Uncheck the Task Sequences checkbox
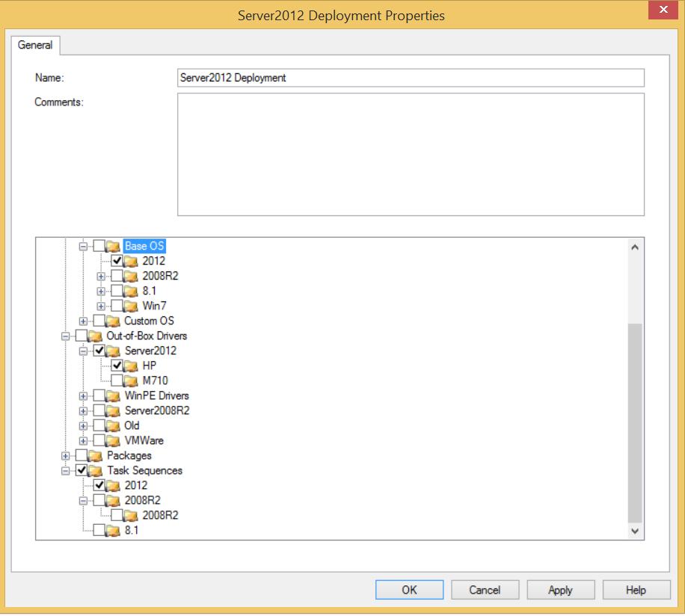685x616 pixels. pyautogui.click(x=82, y=470)
